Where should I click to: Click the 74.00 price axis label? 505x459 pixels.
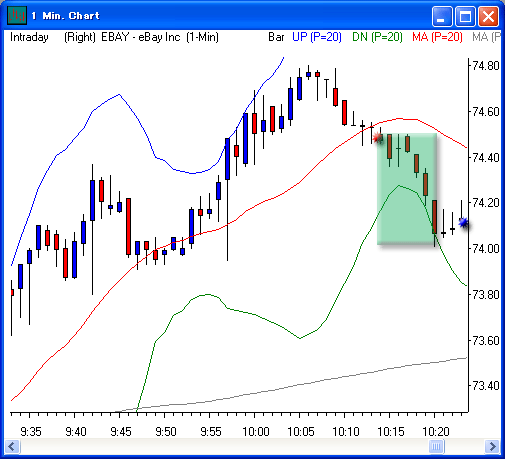(486, 249)
